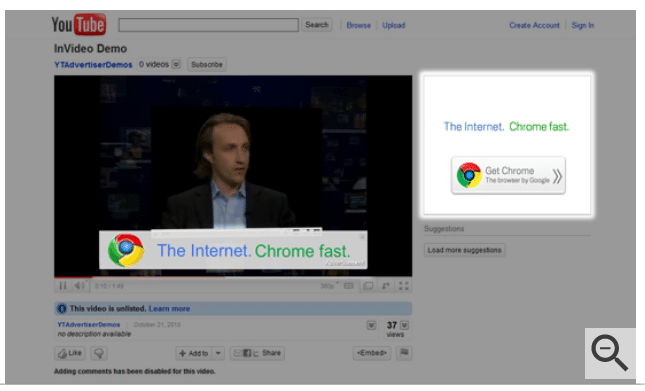Click the info icon in the unlisted notice
Image resolution: width=645 pixels, height=391 pixels.
click(62, 308)
